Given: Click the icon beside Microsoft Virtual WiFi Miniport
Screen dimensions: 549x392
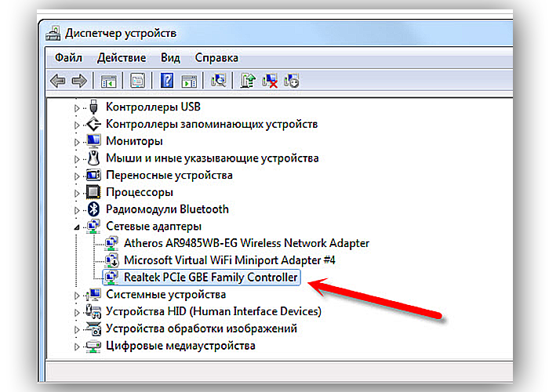Looking at the screenshot, I should (x=111, y=260).
